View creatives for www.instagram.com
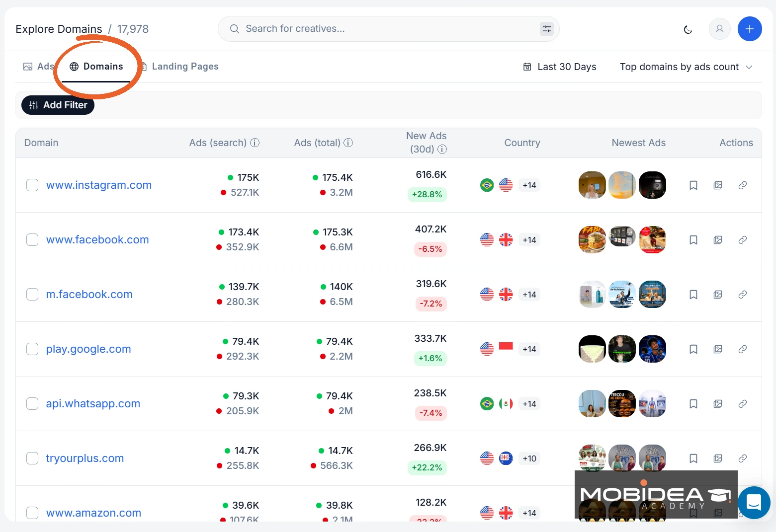Image resolution: width=776 pixels, height=532 pixels. click(x=718, y=185)
